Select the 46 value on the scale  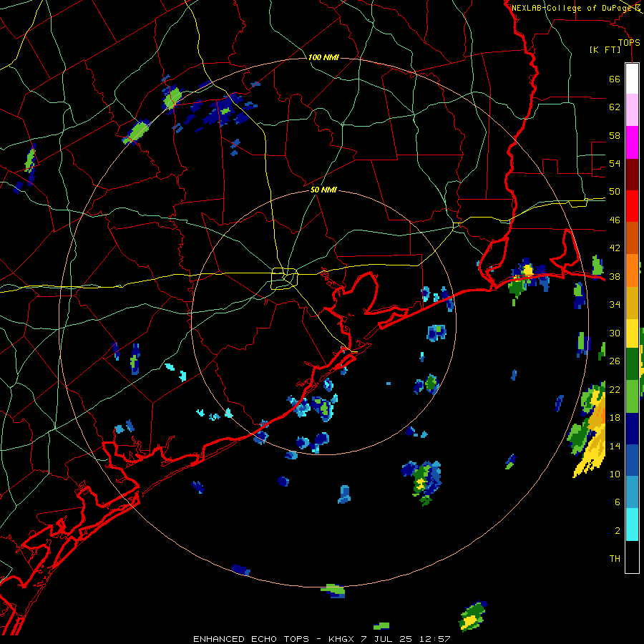click(x=615, y=220)
